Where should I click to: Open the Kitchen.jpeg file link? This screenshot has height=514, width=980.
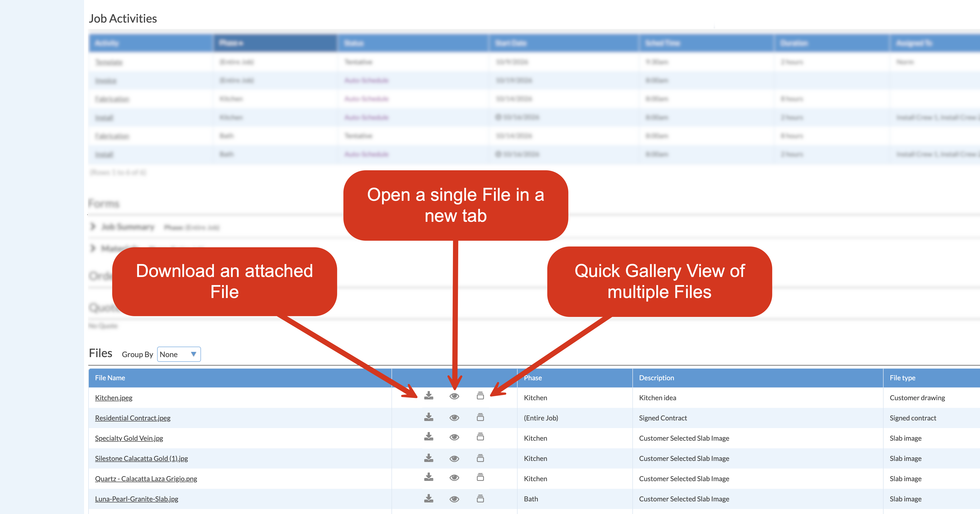click(x=114, y=398)
